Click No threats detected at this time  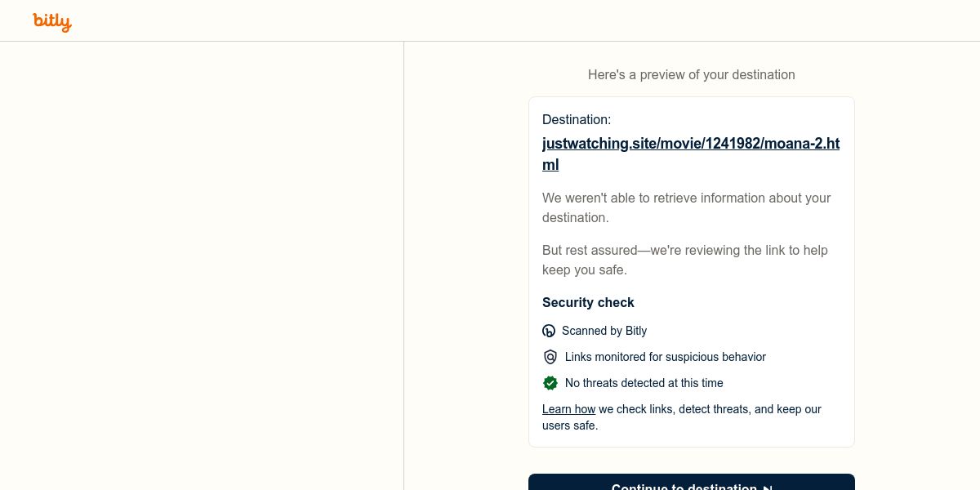tap(644, 383)
